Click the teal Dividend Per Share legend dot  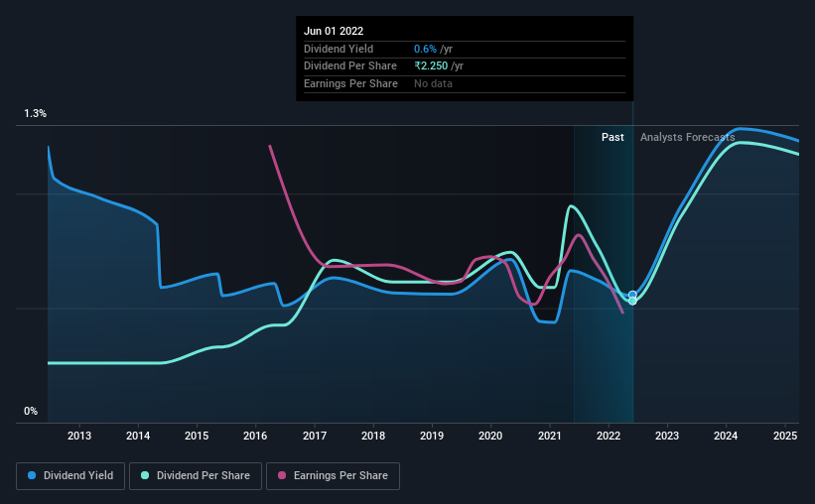click(145, 475)
